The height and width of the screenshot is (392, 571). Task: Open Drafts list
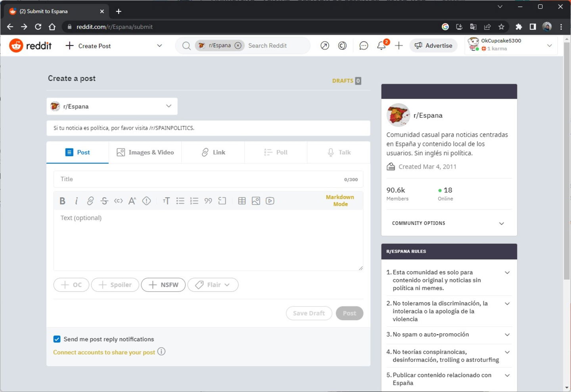tap(347, 81)
